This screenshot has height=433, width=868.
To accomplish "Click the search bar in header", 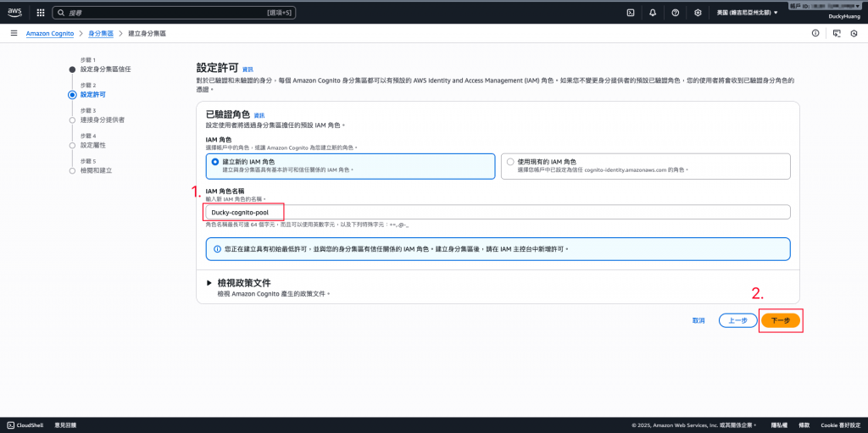I will coord(174,12).
